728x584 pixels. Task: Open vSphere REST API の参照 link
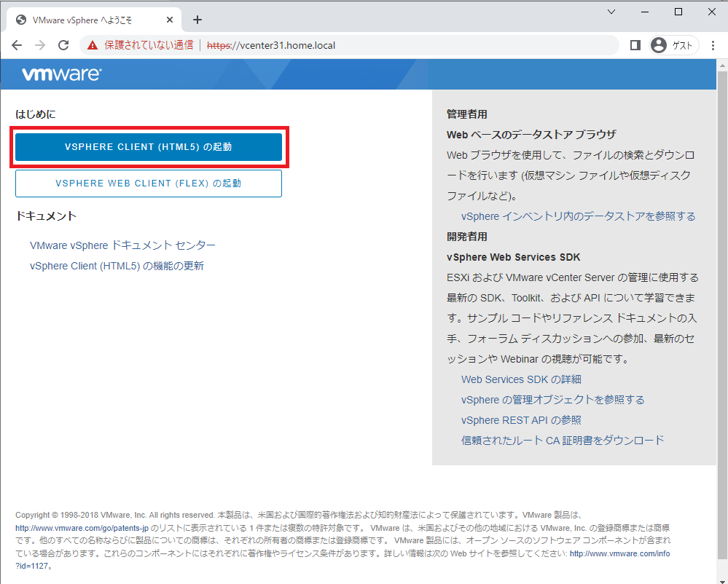click(521, 420)
